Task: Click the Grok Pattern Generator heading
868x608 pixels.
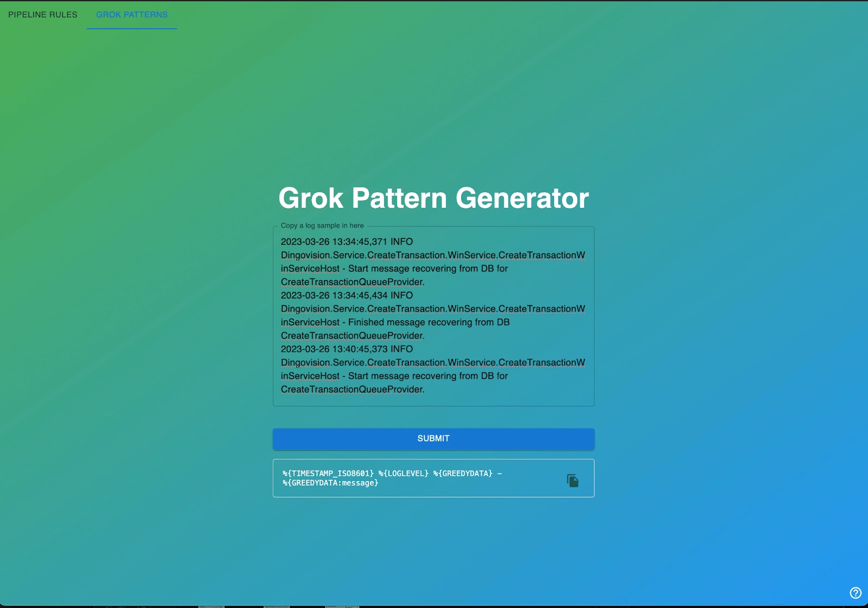Action: pyautogui.click(x=433, y=198)
